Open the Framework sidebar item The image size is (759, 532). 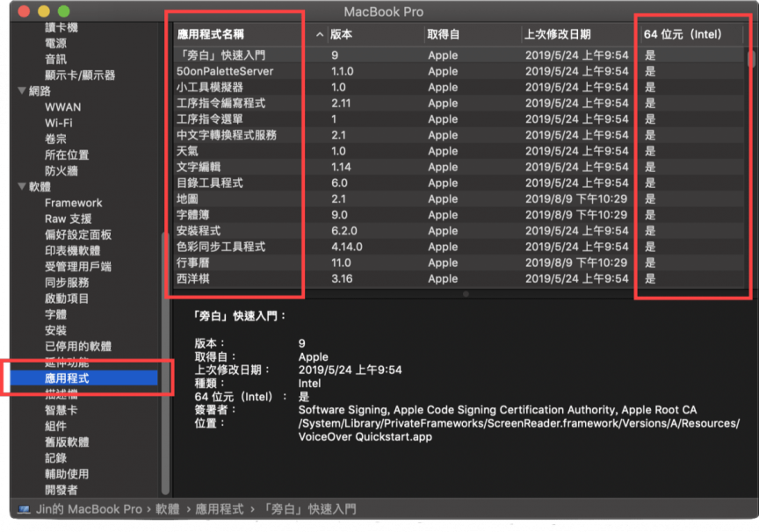(74, 203)
